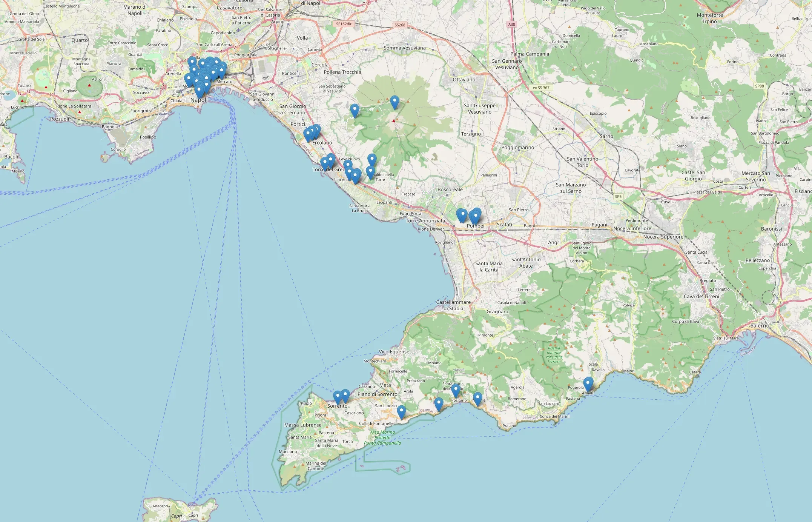This screenshot has width=812, height=522.
Task: Click the right marker above Sorrento
Action: (345, 395)
